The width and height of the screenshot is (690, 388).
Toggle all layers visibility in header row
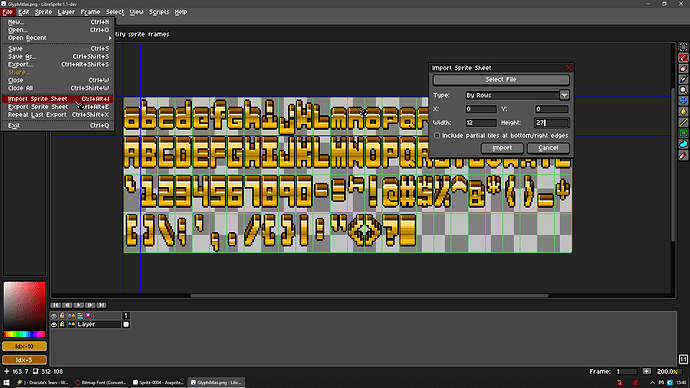(54, 315)
